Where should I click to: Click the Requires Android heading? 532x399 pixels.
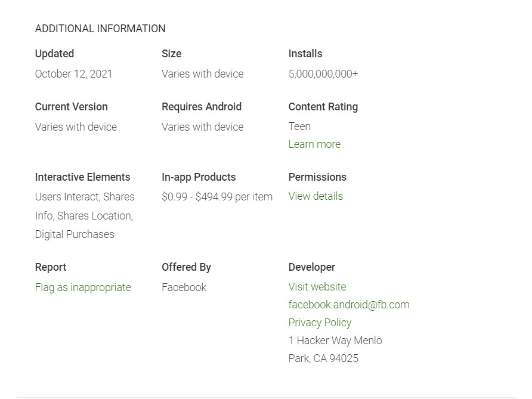coord(202,107)
